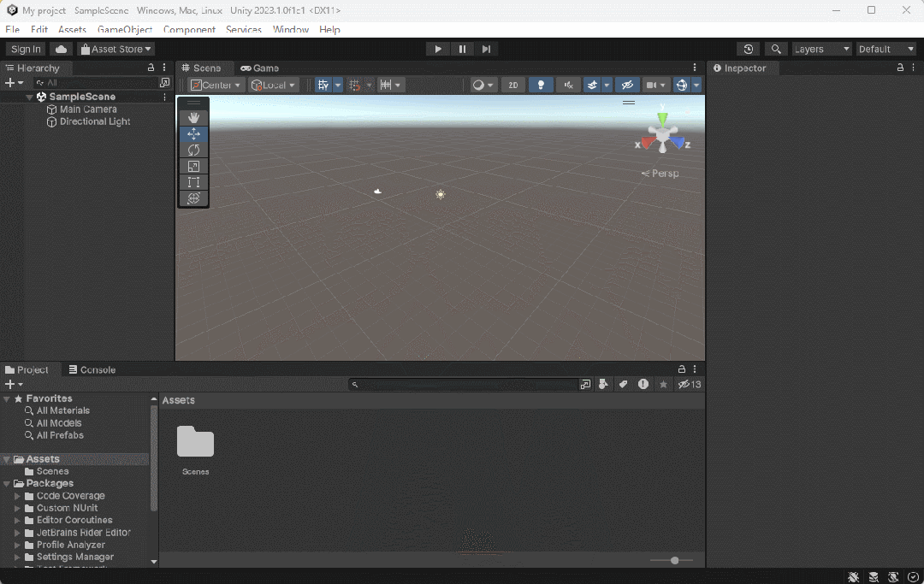The image size is (924, 584).
Task: Open the draw mode shading dropdown
Action: tap(483, 86)
